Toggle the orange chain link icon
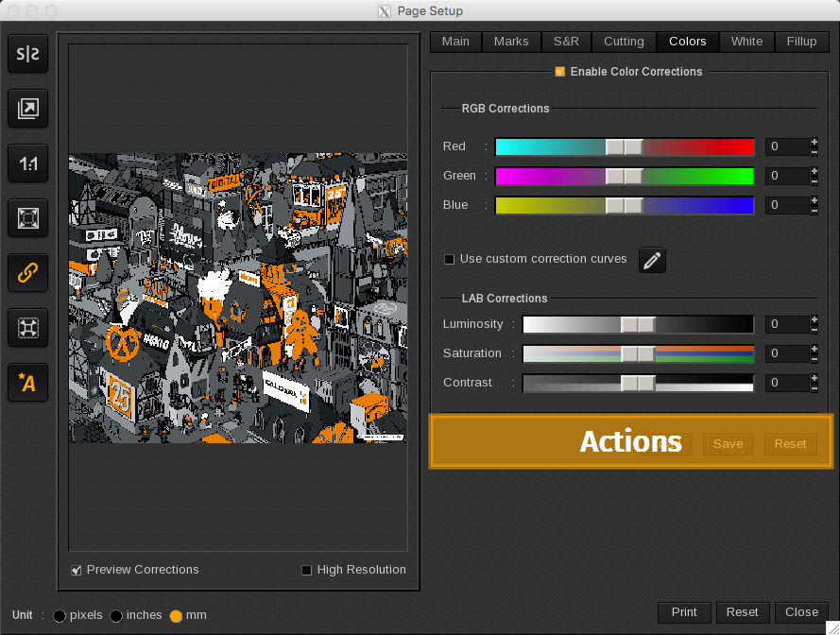Image resolution: width=840 pixels, height=635 pixels. [x=28, y=273]
